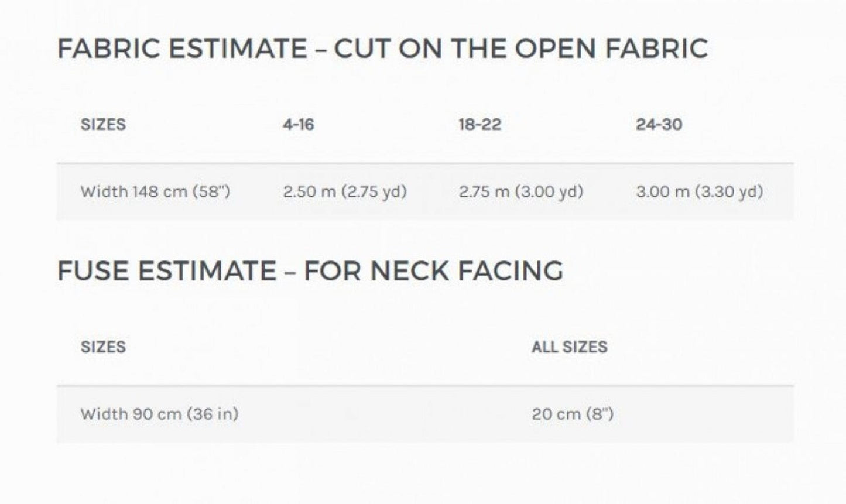Screen dimensions: 846x504
Task: Click the Width 90 cm row label
Action: tap(159, 414)
